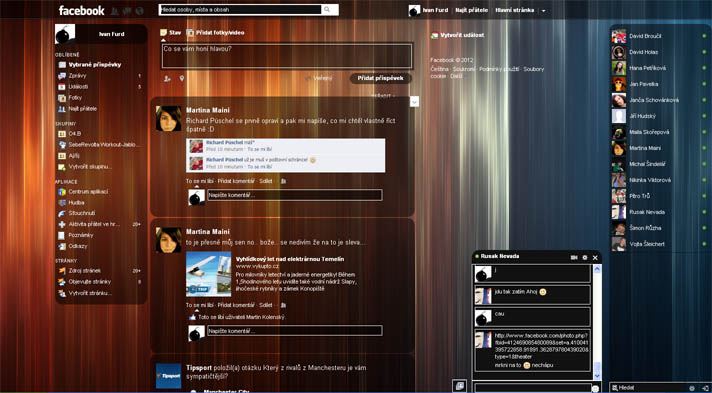
Task: Open notifications globe icon in header
Action: click(x=139, y=11)
